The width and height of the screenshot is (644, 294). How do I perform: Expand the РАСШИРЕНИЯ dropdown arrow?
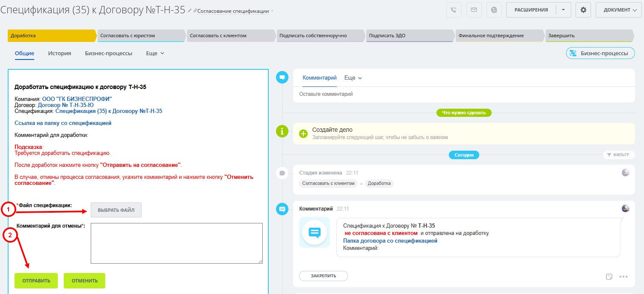(x=564, y=10)
